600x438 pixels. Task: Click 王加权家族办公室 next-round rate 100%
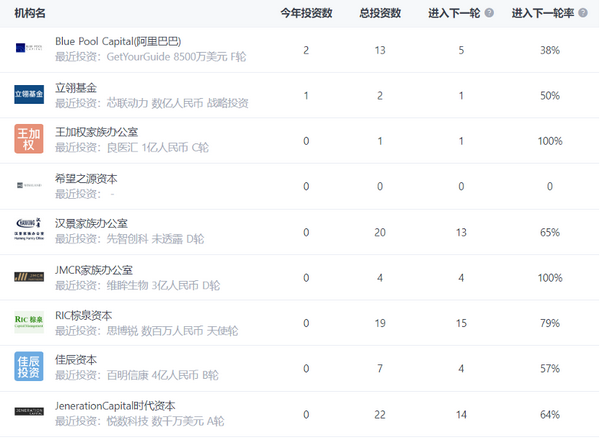coord(550,141)
